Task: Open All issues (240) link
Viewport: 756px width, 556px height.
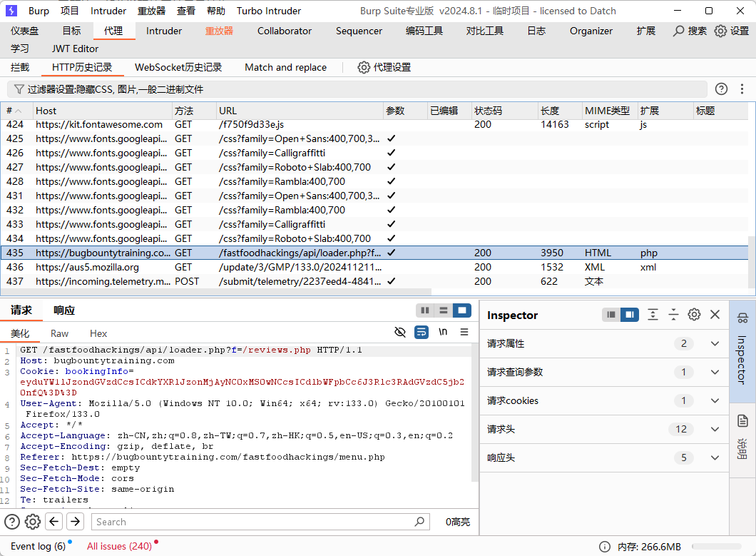Action: tap(119, 546)
